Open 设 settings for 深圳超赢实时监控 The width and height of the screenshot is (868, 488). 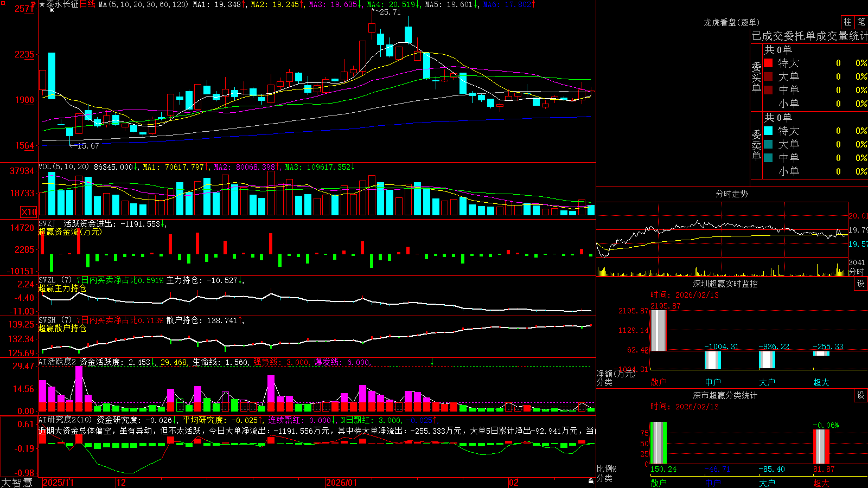861,284
